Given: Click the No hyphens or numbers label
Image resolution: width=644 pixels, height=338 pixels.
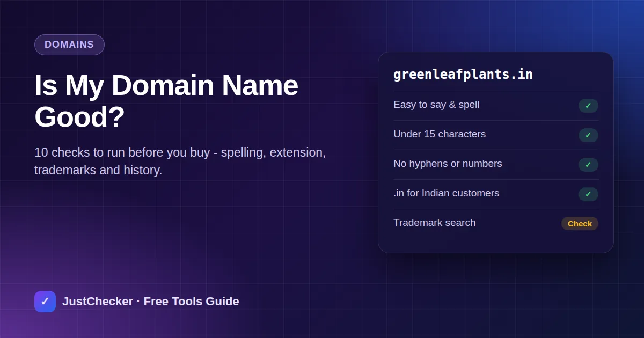Looking at the screenshot, I should [x=448, y=164].
